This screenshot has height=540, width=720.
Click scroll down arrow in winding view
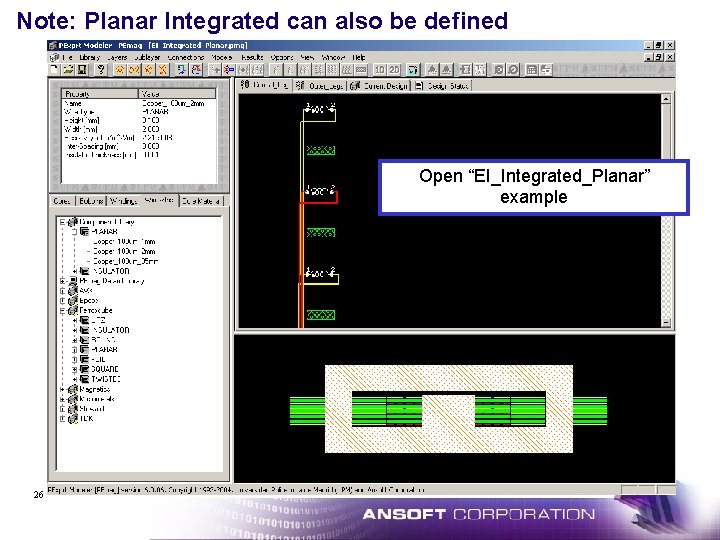(666, 322)
